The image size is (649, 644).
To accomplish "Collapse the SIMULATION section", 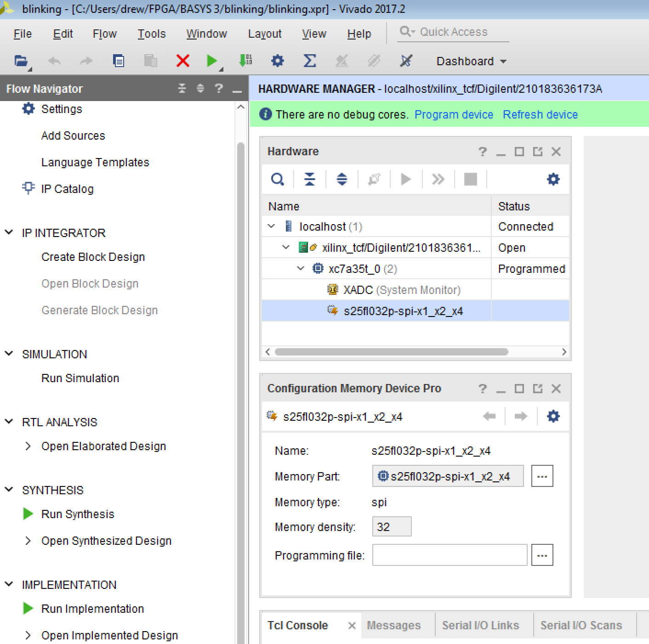I will (9, 354).
